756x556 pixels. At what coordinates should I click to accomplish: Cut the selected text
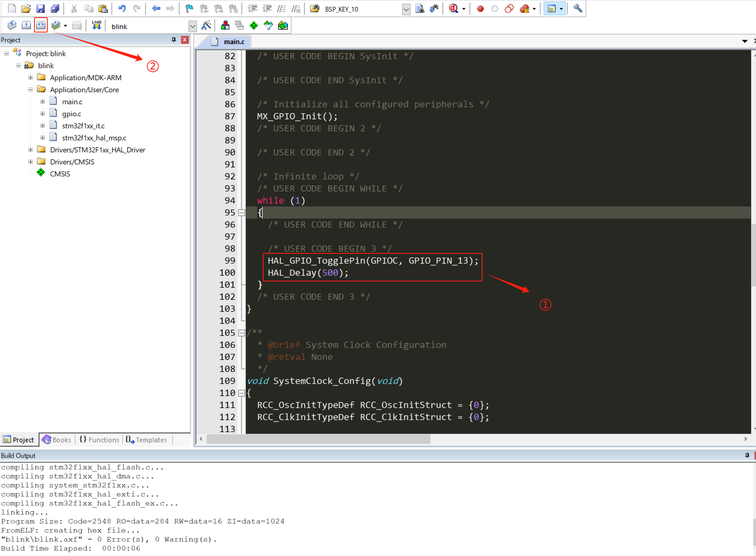[74, 8]
